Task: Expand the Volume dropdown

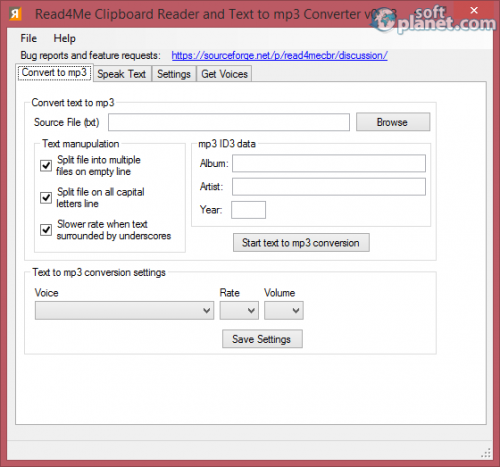Action: [284, 311]
